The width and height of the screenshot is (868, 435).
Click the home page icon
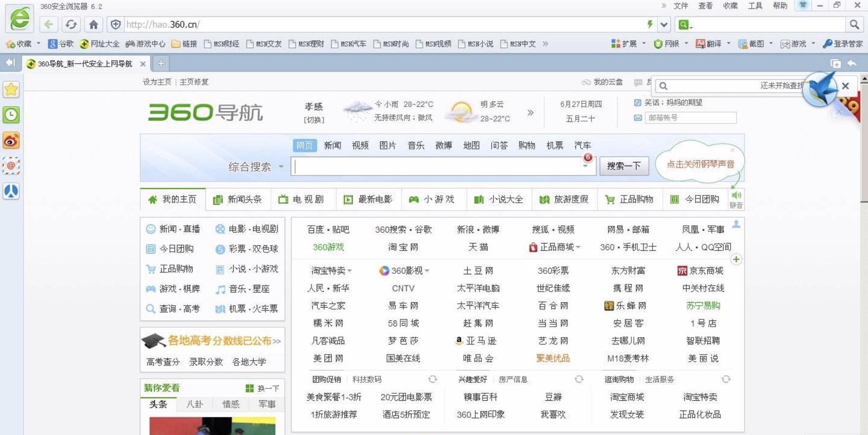(94, 24)
